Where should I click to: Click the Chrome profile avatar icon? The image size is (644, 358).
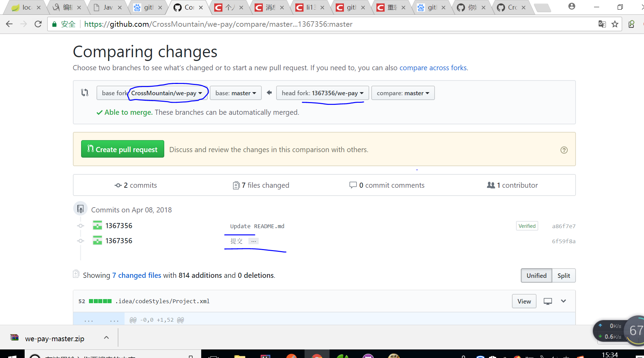tap(571, 7)
